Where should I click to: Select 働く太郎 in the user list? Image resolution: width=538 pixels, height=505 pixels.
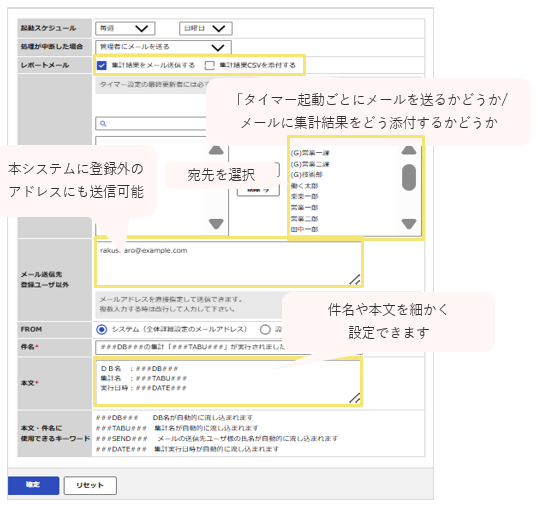[x=304, y=186]
